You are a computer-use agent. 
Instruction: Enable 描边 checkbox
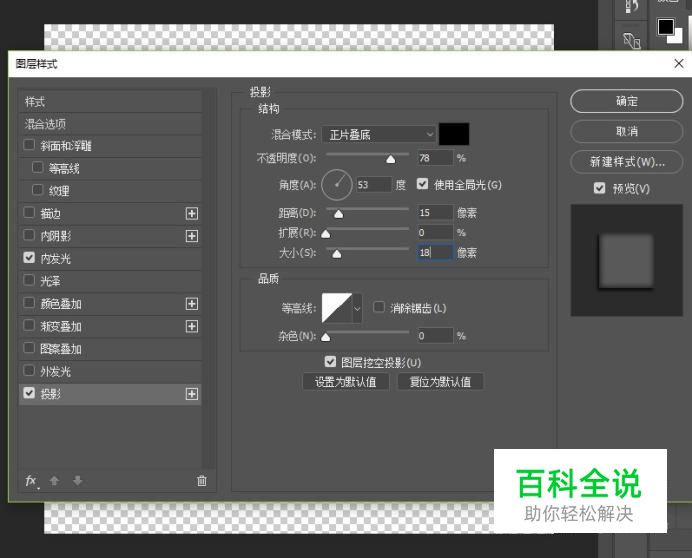click(29, 212)
